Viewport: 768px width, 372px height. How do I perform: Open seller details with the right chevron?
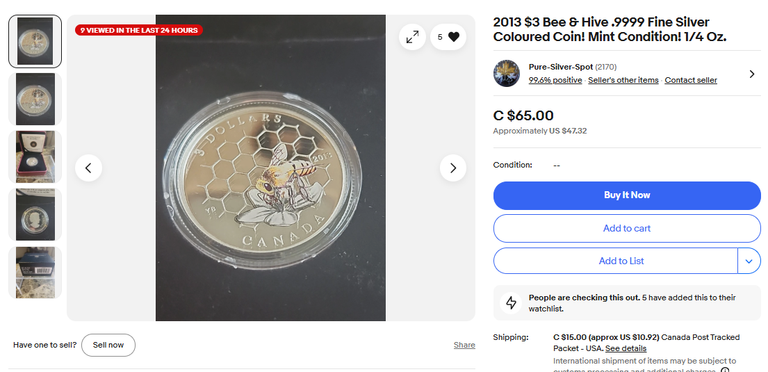pos(752,74)
